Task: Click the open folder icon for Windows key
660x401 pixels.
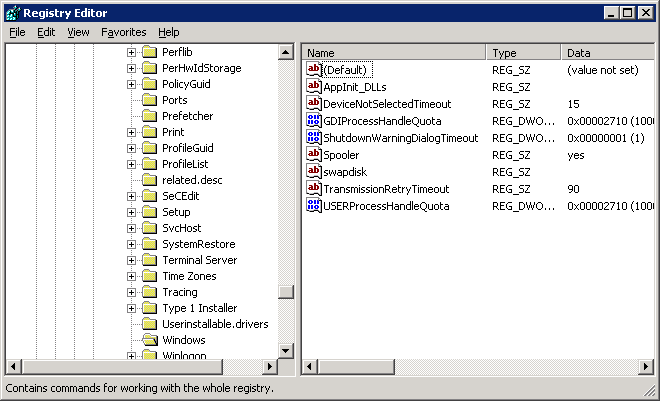Action: (150, 340)
